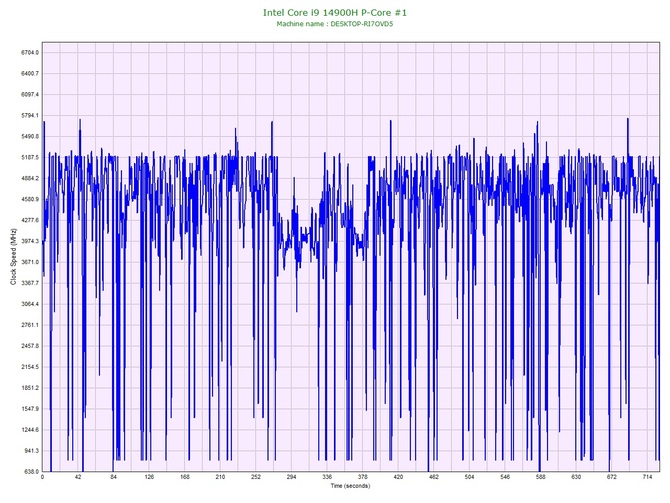Click the 6097.4 y-axis value

(x=30, y=94)
